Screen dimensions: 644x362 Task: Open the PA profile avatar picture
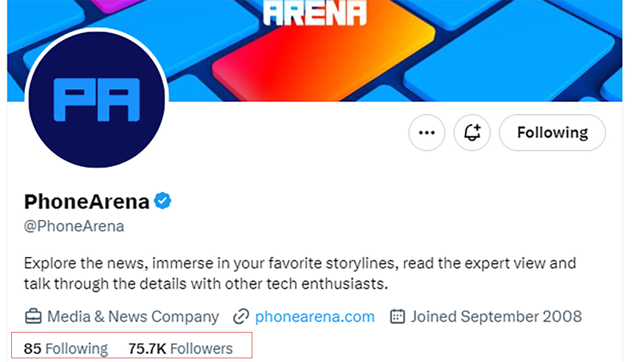pyautogui.click(x=97, y=99)
